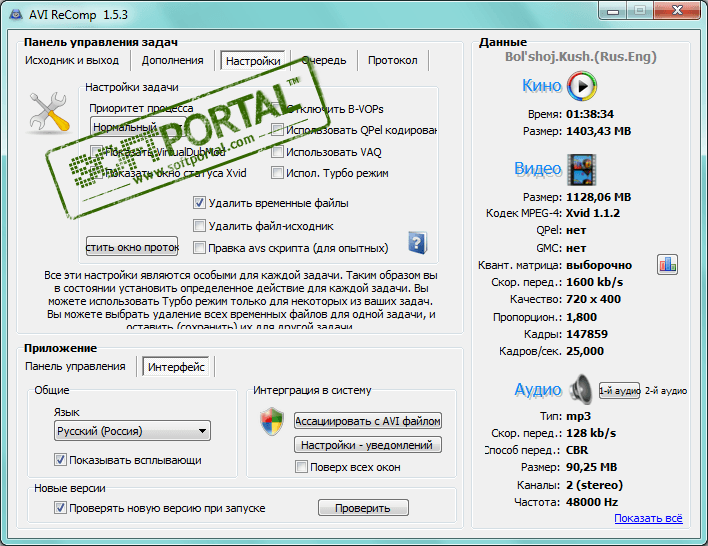Click the Windows security shield icon

(272, 421)
